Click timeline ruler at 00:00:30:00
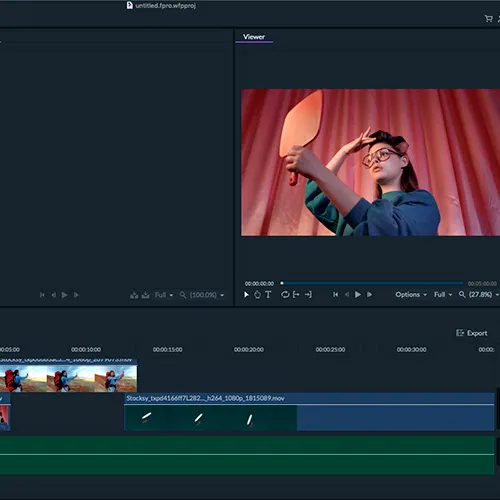Screen dimensions: 500x500 [x=411, y=350]
